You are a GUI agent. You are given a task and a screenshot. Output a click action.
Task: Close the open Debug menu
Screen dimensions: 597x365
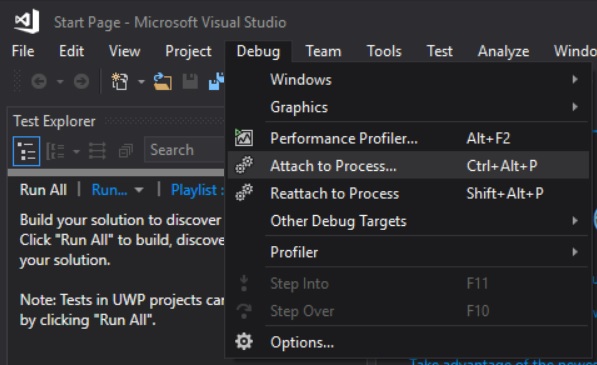pos(258,51)
